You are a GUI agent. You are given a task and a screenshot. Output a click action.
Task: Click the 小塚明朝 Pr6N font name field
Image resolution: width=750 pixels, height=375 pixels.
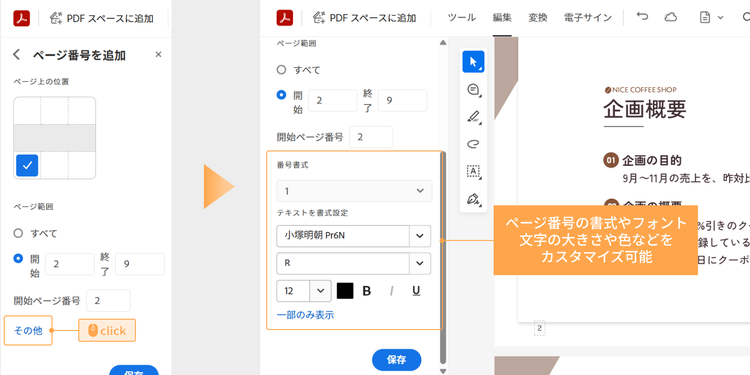(x=343, y=236)
